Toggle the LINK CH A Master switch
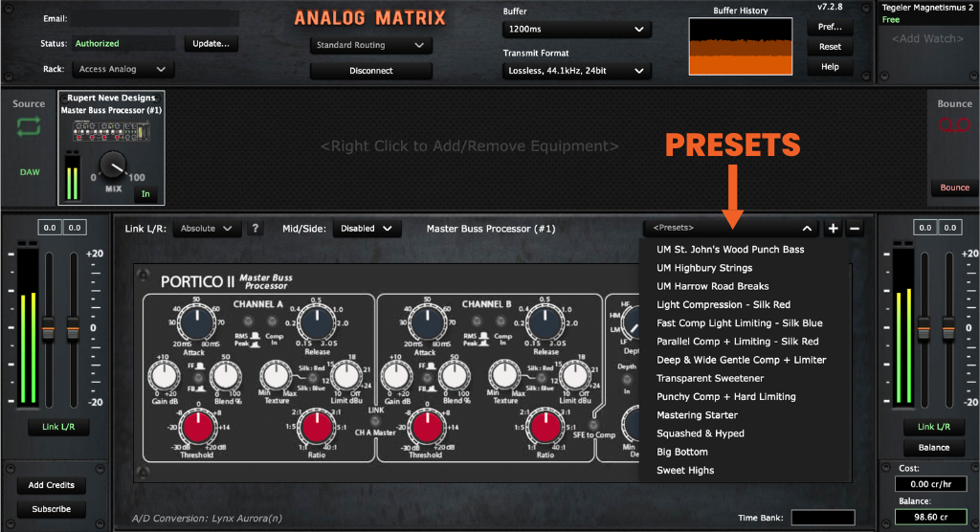 (375, 421)
